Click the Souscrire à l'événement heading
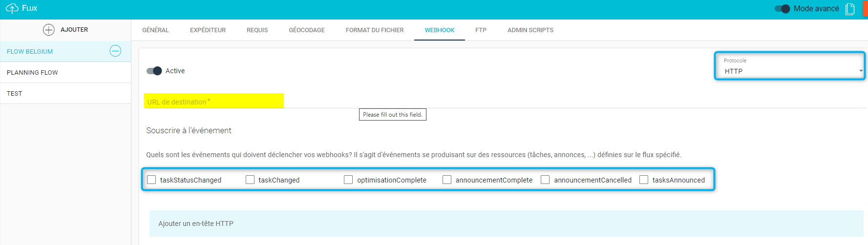The width and height of the screenshot is (868, 245). tap(189, 130)
